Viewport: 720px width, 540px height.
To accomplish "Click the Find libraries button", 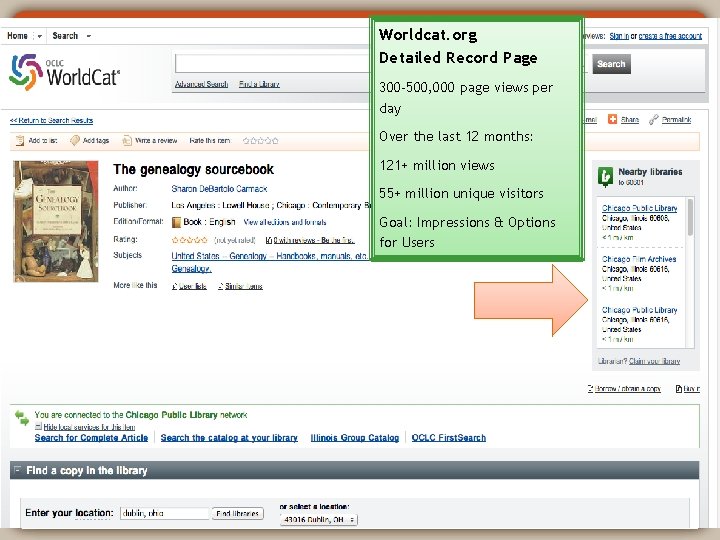I will (237, 513).
